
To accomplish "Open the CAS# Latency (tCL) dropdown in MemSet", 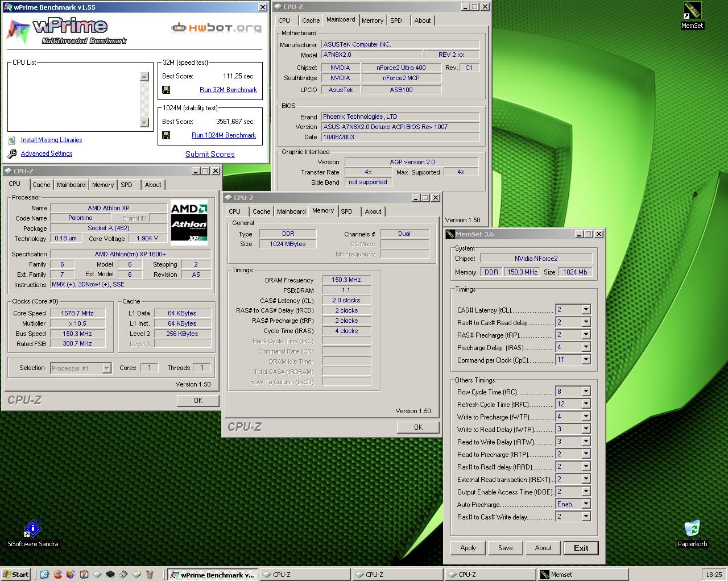I will pyautogui.click(x=586, y=310).
